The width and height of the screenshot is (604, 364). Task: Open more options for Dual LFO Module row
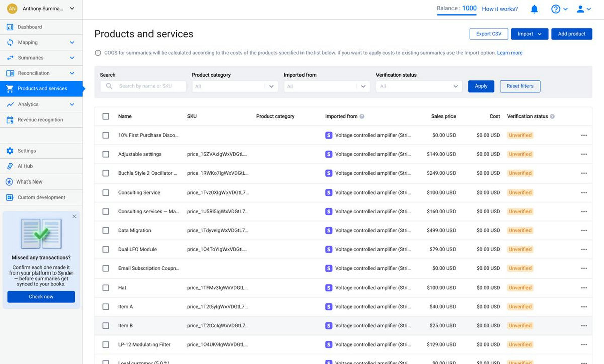[584, 249]
